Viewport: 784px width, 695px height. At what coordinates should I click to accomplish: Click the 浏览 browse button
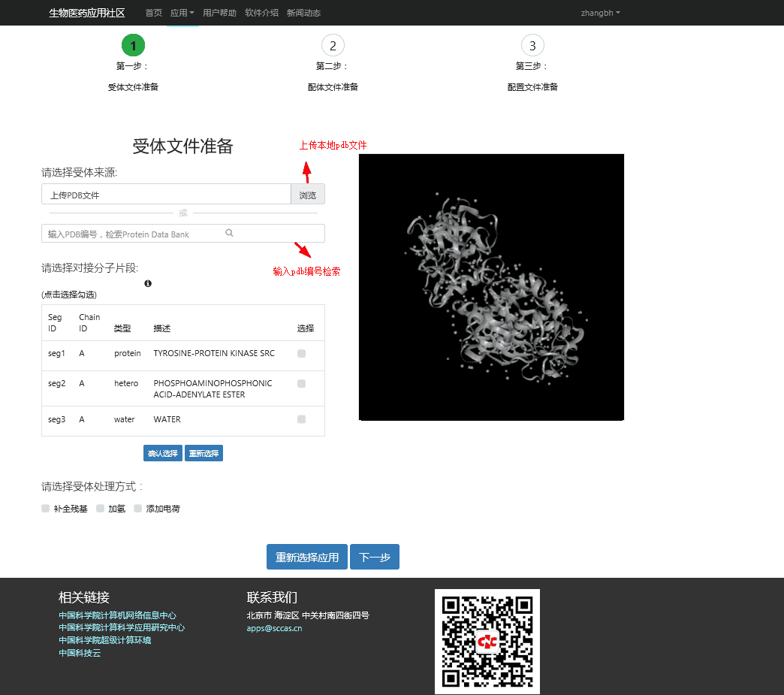click(x=308, y=195)
